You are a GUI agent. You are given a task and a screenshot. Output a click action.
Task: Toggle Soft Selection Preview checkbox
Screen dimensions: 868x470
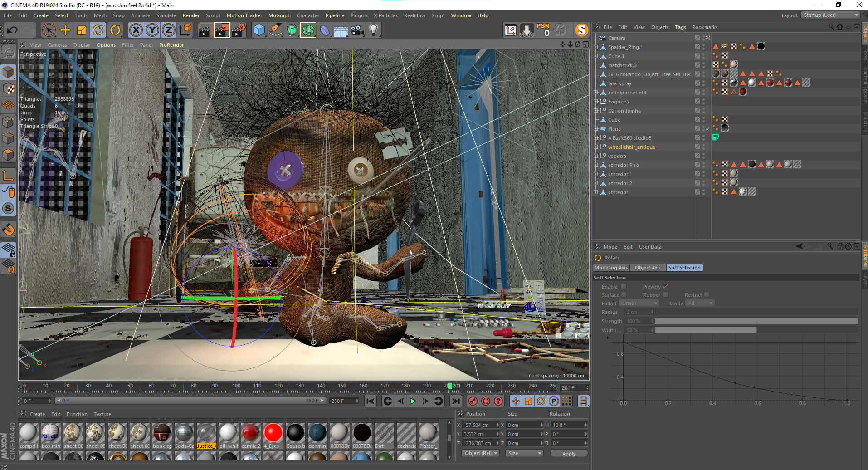tap(665, 287)
